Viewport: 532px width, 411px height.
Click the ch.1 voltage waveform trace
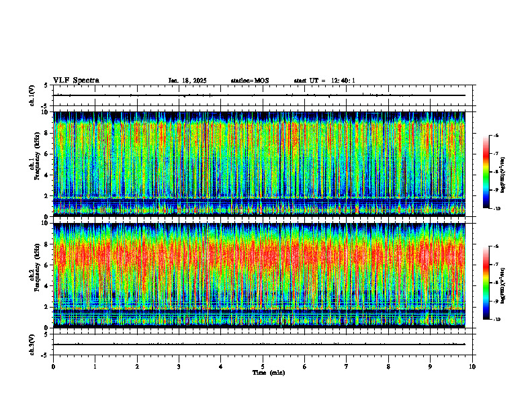point(259,95)
